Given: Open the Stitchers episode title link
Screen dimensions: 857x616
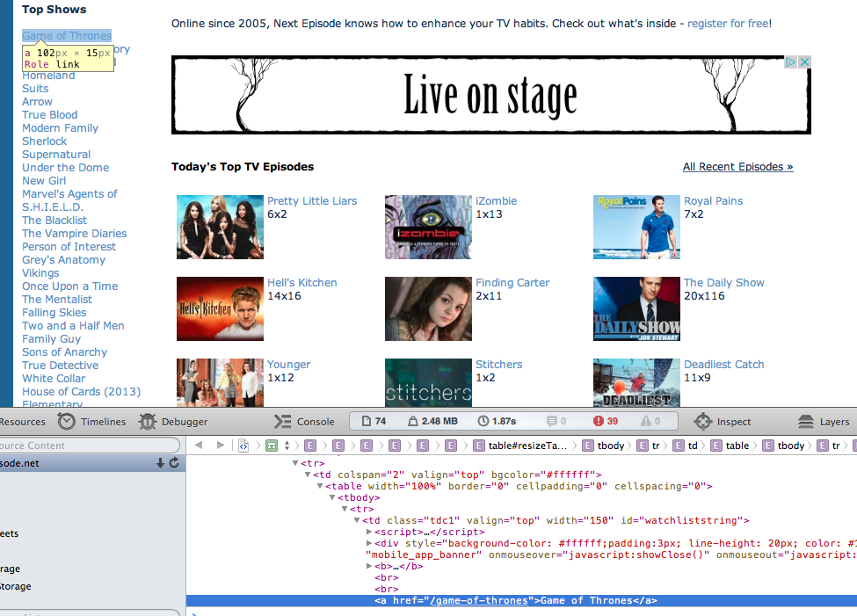Looking at the screenshot, I should click(498, 365).
